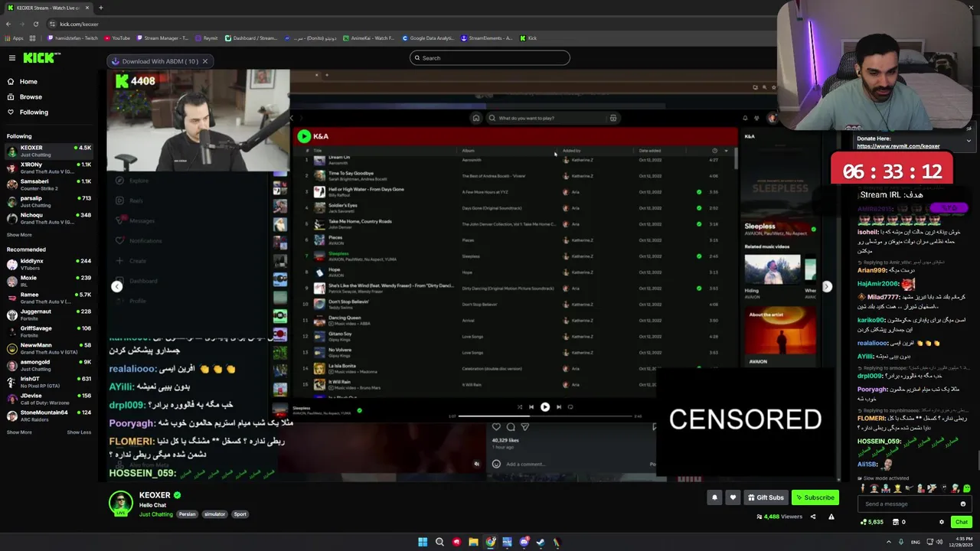The width and height of the screenshot is (980, 551).
Task: Open a new browser tab
Action: click(x=100, y=8)
